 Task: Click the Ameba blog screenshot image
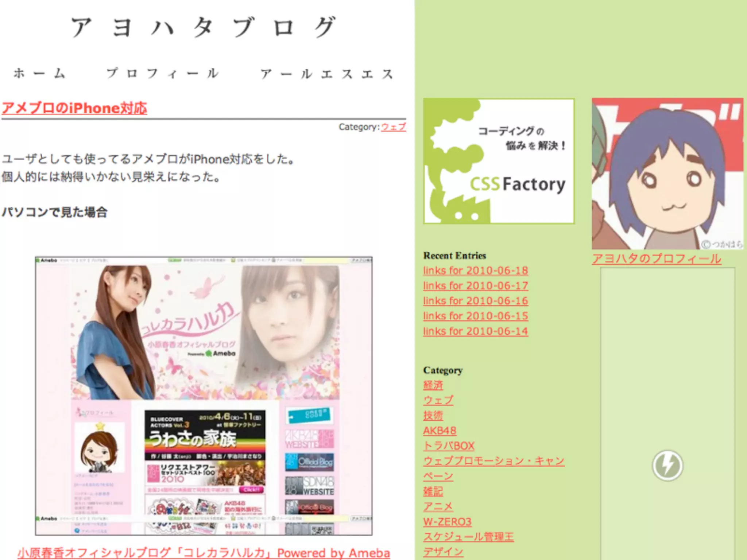(x=204, y=396)
